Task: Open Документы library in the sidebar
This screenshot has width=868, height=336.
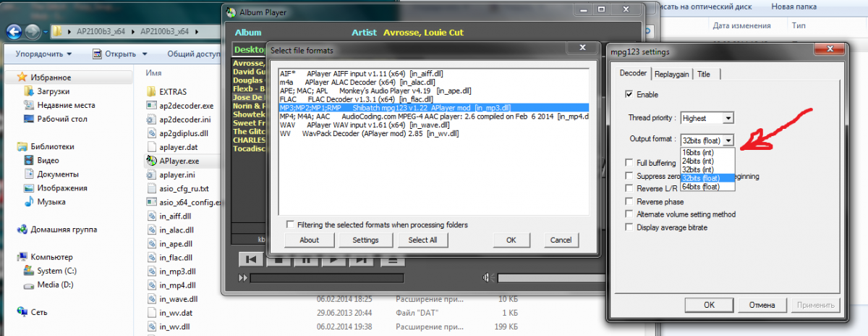Action: (x=57, y=175)
